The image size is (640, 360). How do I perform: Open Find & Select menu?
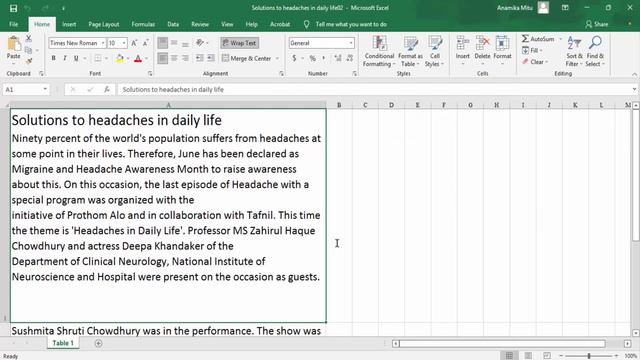click(x=595, y=51)
